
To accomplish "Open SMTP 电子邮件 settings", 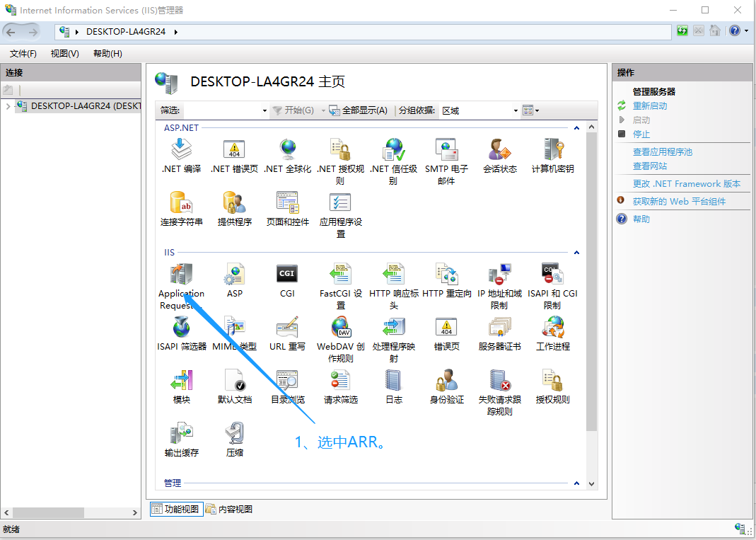I will pyautogui.click(x=446, y=161).
